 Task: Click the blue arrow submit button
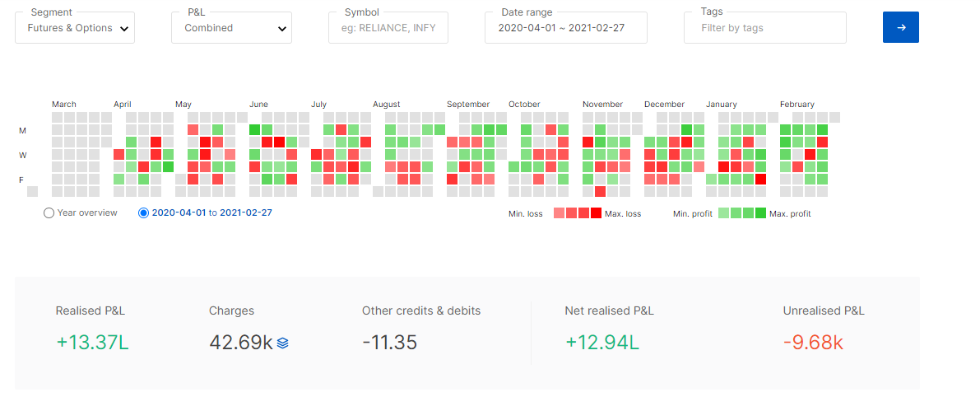point(901,27)
